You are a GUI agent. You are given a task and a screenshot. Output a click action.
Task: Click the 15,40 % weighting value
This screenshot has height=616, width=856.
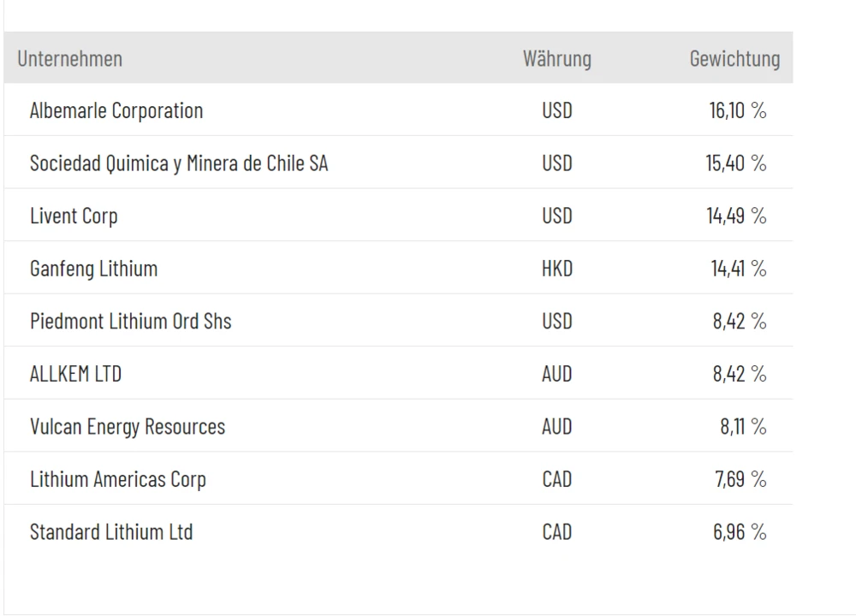pyautogui.click(x=735, y=163)
